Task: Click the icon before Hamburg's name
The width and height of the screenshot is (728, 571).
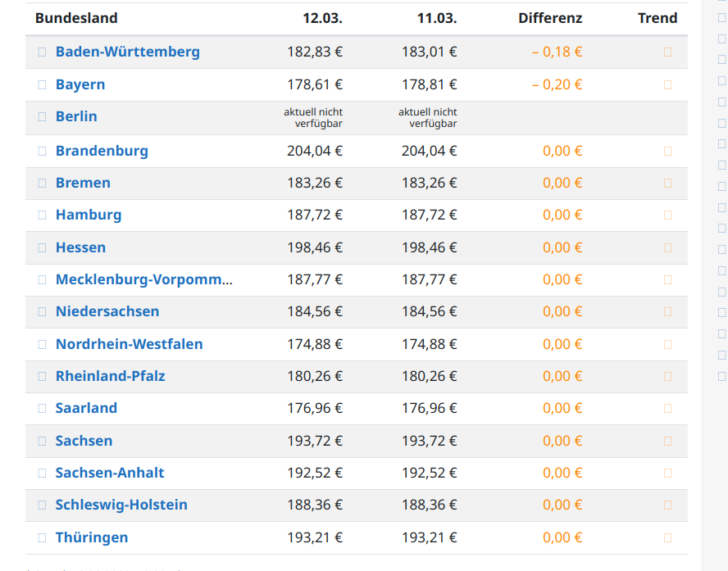Action: [x=43, y=215]
